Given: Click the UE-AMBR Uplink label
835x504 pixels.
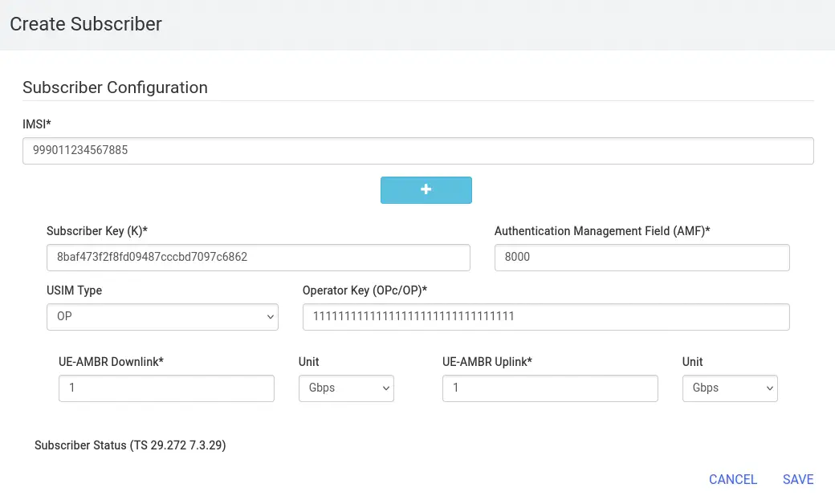Looking at the screenshot, I should tap(487, 362).
